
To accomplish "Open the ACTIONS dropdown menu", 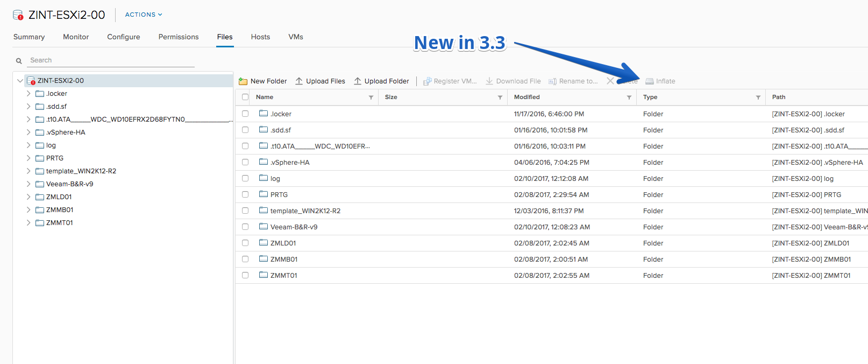I will (x=144, y=15).
